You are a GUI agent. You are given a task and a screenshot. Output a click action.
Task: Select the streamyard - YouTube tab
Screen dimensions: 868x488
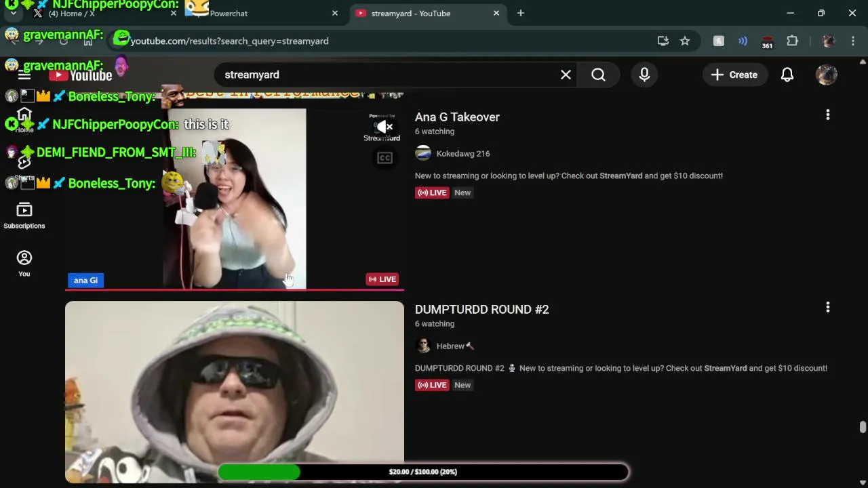pos(429,13)
